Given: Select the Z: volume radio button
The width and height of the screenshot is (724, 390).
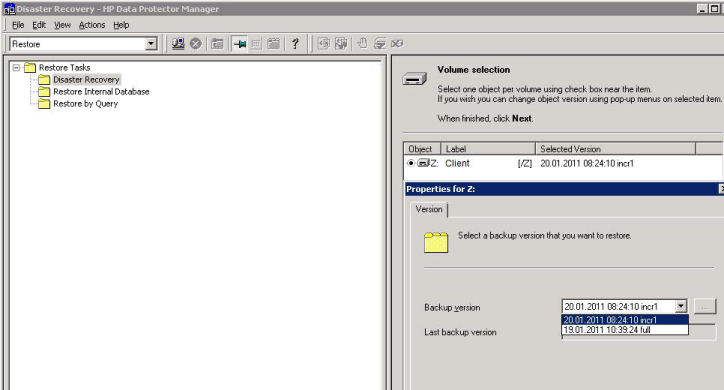Looking at the screenshot, I should 410,163.
